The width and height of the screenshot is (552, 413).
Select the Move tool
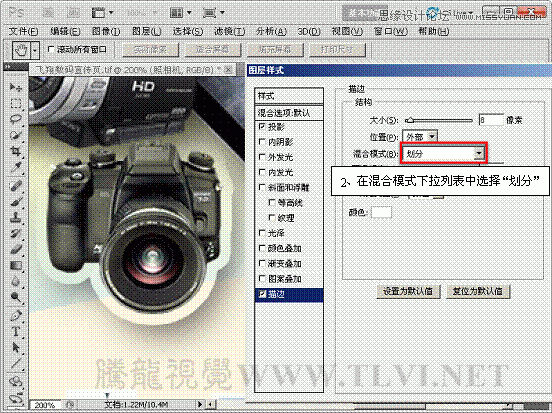coord(15,87)
